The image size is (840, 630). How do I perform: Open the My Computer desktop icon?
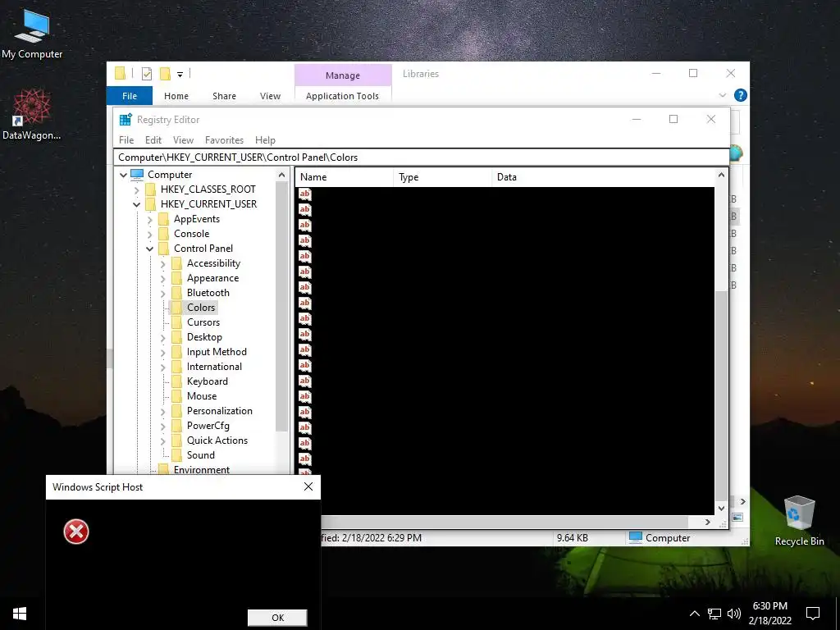coord(32,33)
